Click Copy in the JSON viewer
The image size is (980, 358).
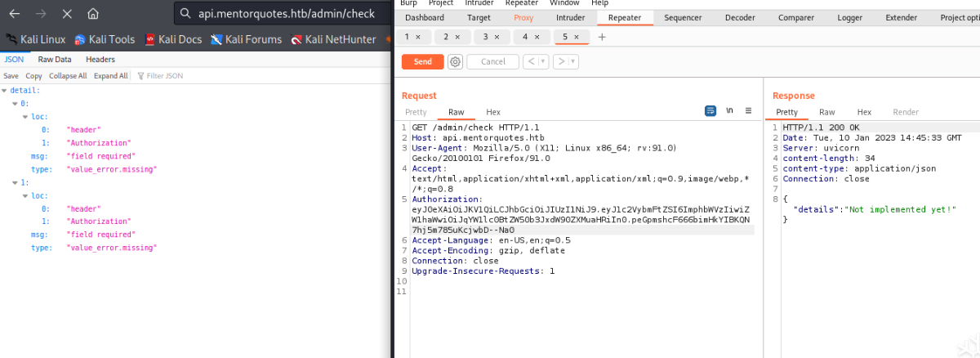click(x=34, y=76)
